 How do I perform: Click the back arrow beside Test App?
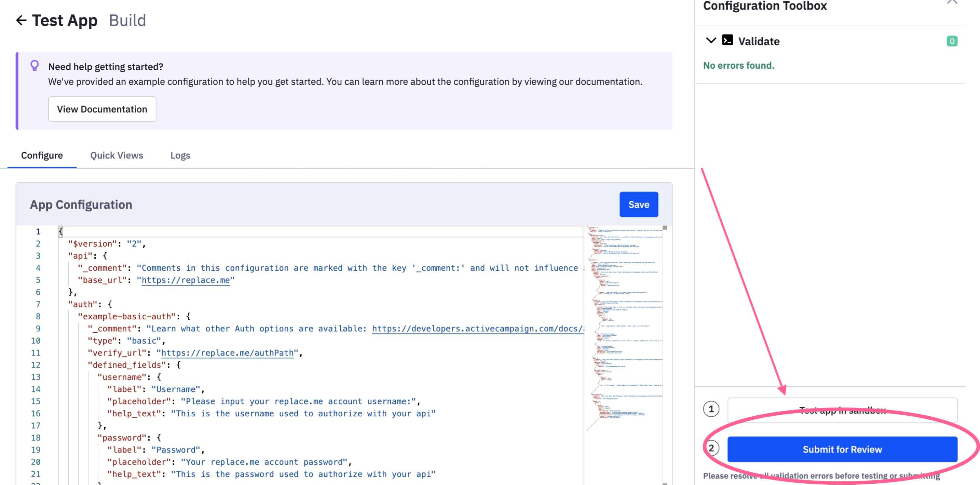point(21,20)
